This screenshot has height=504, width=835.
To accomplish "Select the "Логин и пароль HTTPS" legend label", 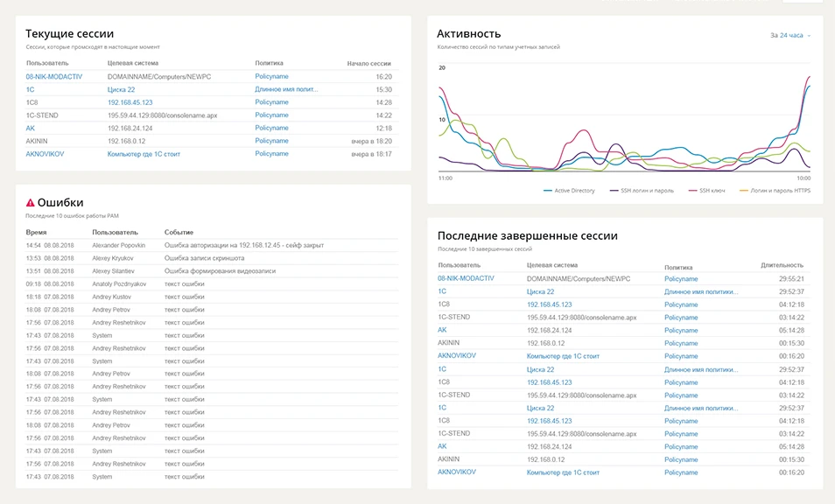I will click(x=780, y=191).
